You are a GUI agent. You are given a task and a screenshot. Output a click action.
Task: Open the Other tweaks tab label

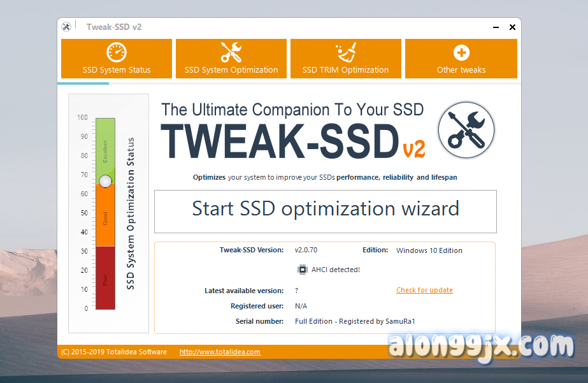coord(461,70)
